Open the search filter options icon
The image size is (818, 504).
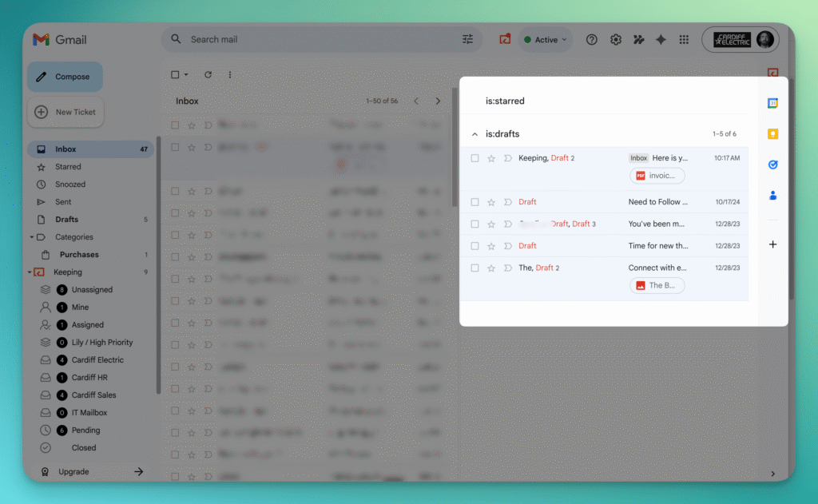coord(467,39)
